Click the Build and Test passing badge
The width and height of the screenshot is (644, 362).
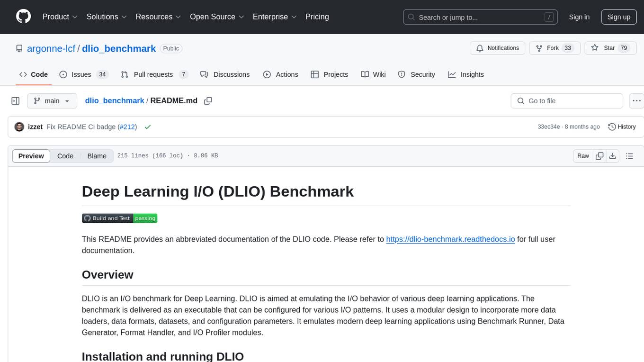(119, 218)
